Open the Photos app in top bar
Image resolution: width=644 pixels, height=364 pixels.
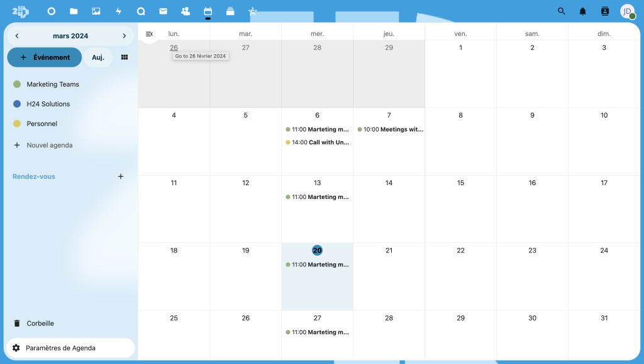pyautogui.click(x=96, y=11)
